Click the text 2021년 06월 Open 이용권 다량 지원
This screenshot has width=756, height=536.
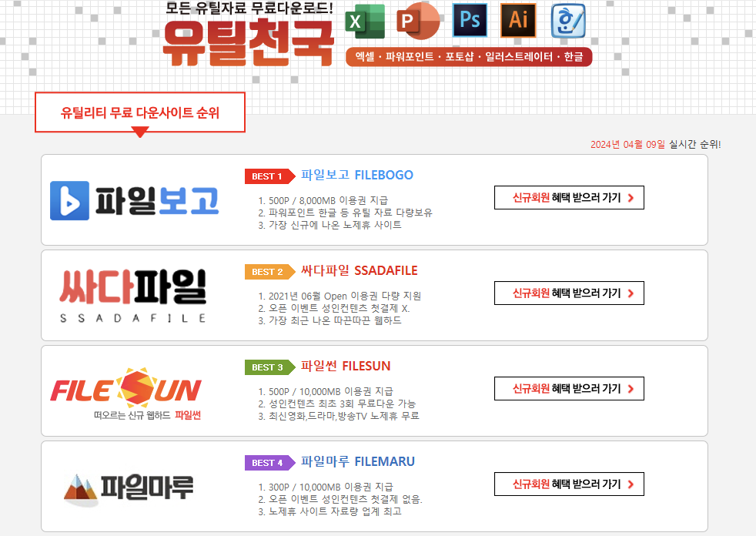pyautogui.click(x=345, y=296)
